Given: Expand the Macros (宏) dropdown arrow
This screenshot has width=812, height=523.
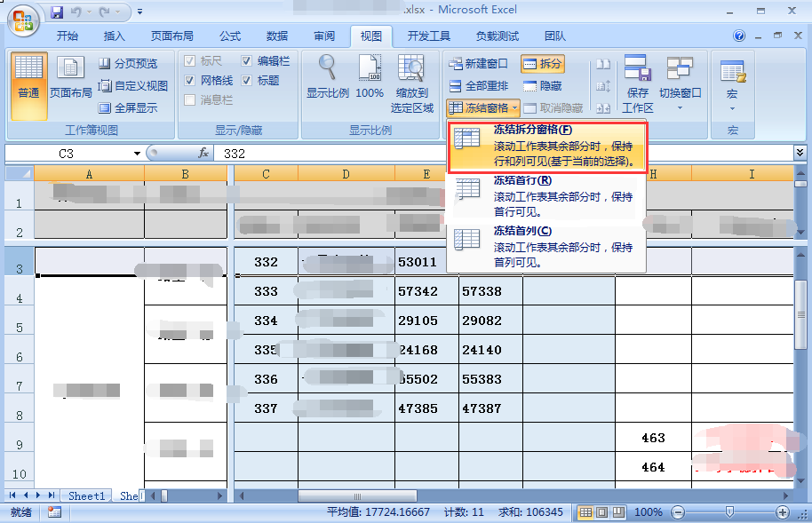Looking at the screenshot, I should [x=732, y=108].
